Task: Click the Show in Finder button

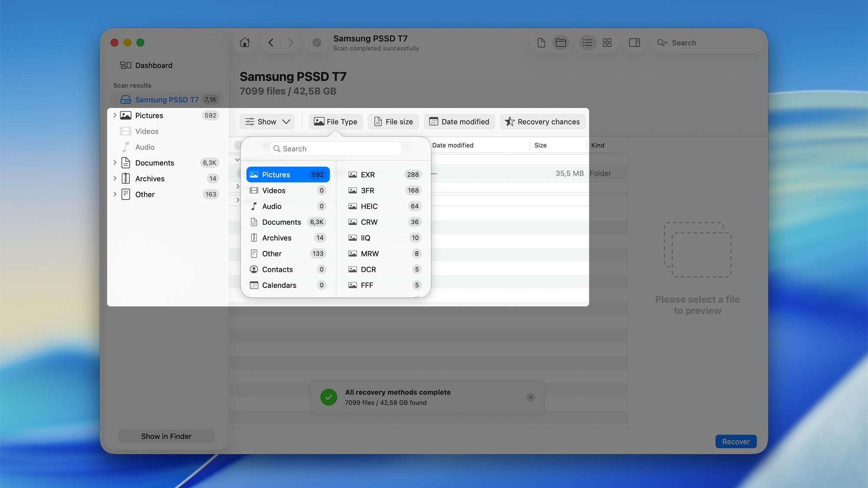Action: pos(166,436)
